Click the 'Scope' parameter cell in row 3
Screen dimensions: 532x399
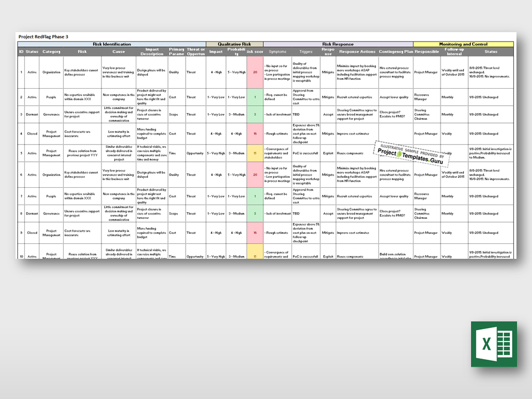click(x=176, y=114)
